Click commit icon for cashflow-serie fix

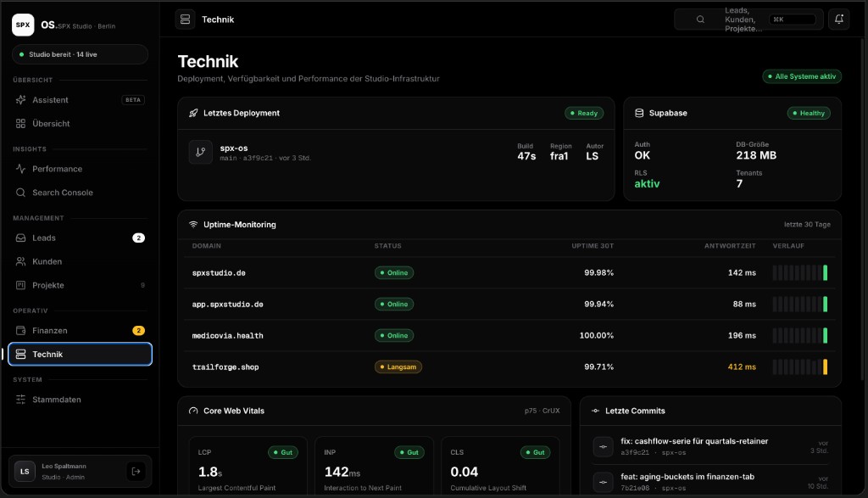click(x=603, y=446)
